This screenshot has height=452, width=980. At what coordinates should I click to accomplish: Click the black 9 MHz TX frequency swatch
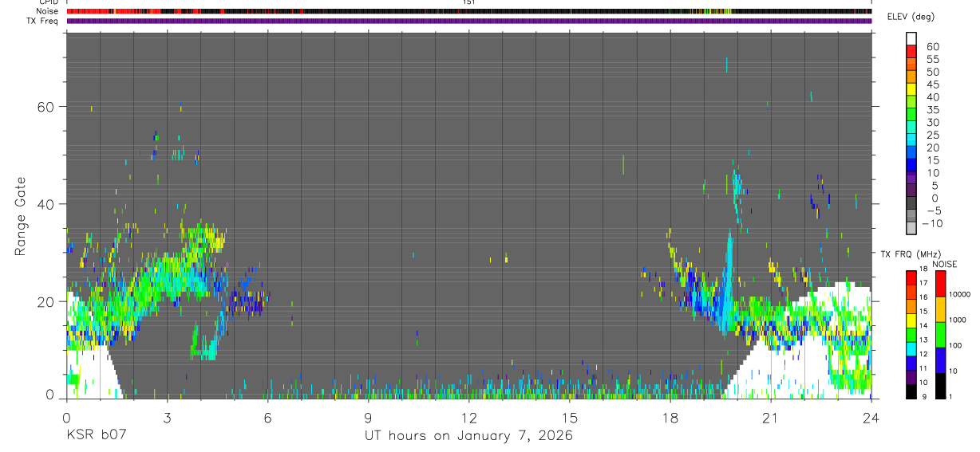tap(911, 391)
